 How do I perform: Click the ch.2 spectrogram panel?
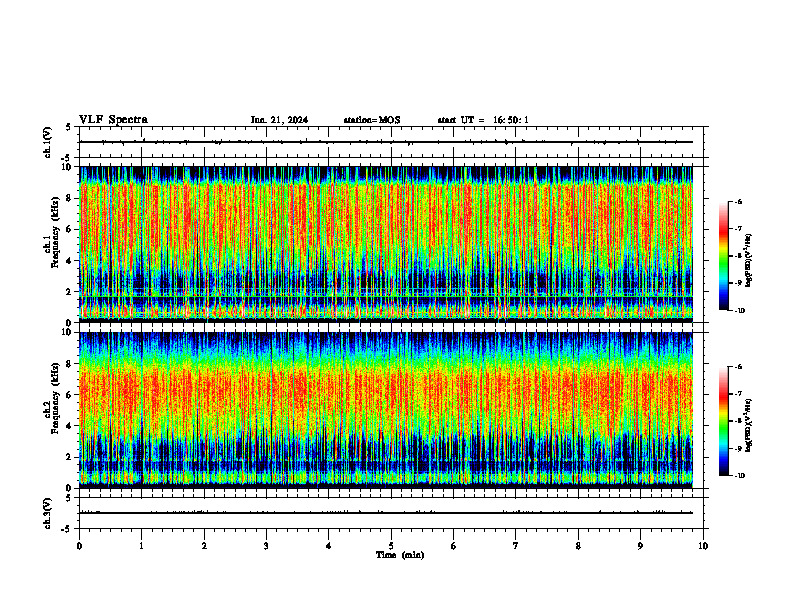[386, 410]
